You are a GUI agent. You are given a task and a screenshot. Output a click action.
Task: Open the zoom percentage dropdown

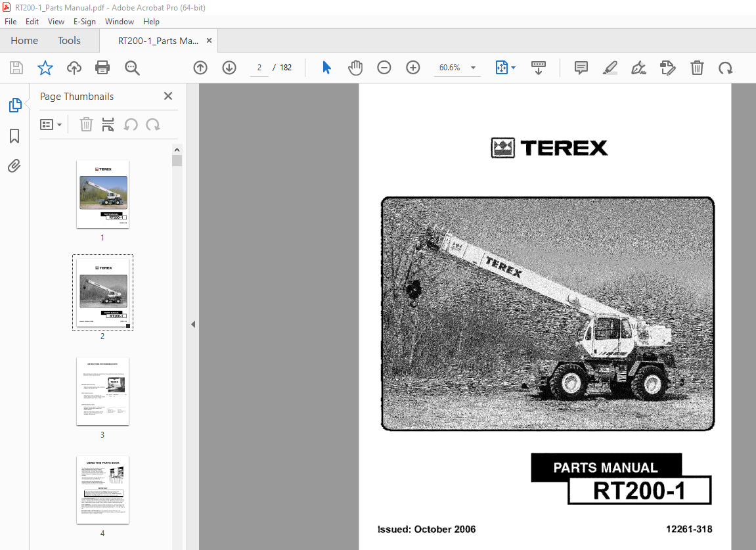pos(473,68)
